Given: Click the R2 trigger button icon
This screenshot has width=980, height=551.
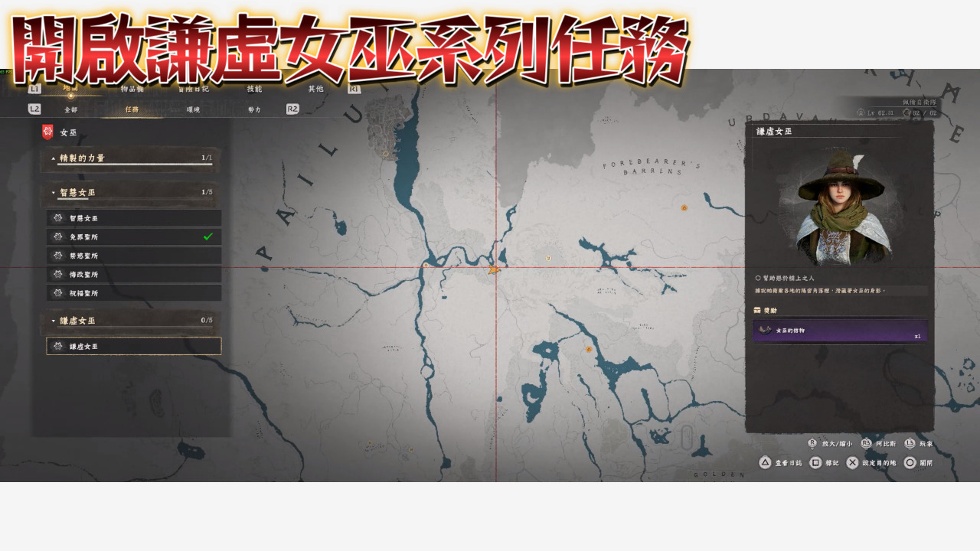Looking at the screenshot, I should [x=292, y=109].
